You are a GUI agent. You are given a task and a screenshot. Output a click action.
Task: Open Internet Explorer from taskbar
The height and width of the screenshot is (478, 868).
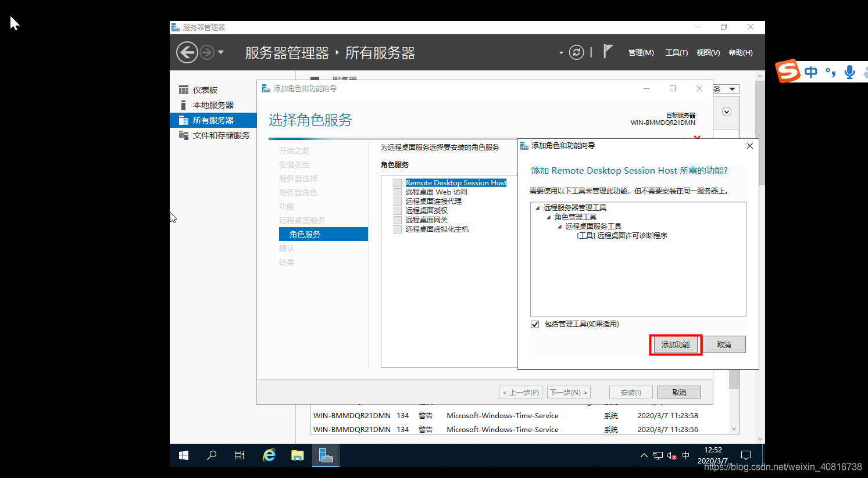coord(269,455)
